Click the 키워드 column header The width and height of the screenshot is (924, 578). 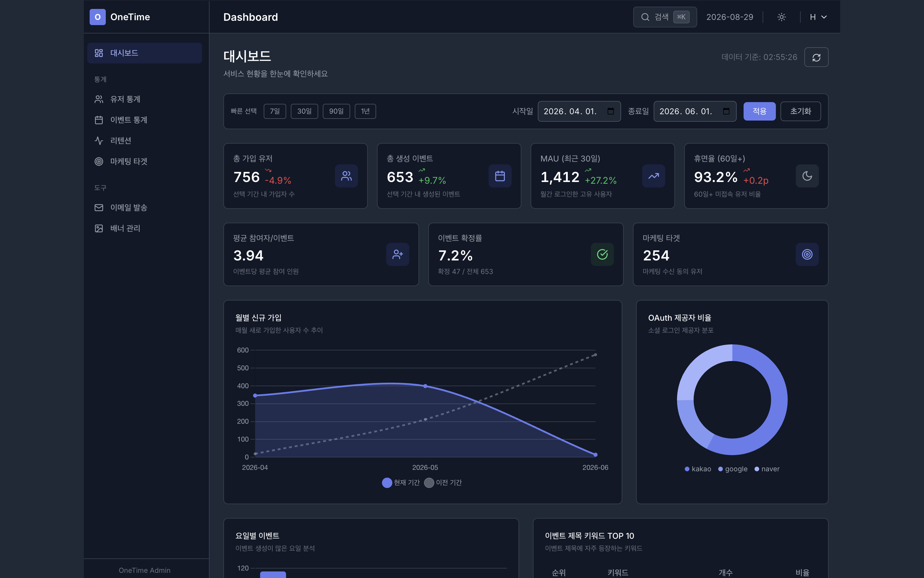pyautogui.click(x=618, y=573)
